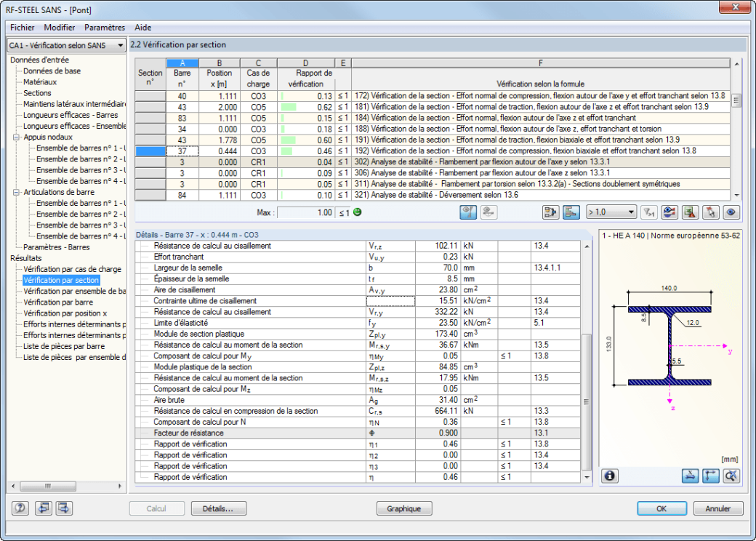Click the Excel export icon
Screen dimensions: 756x541
691,212
